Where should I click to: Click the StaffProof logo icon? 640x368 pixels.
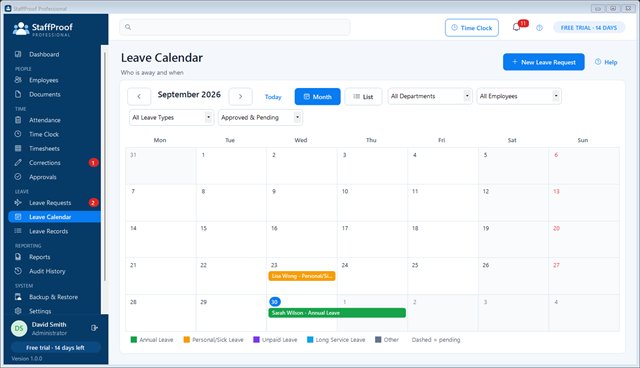coord(20,29)
